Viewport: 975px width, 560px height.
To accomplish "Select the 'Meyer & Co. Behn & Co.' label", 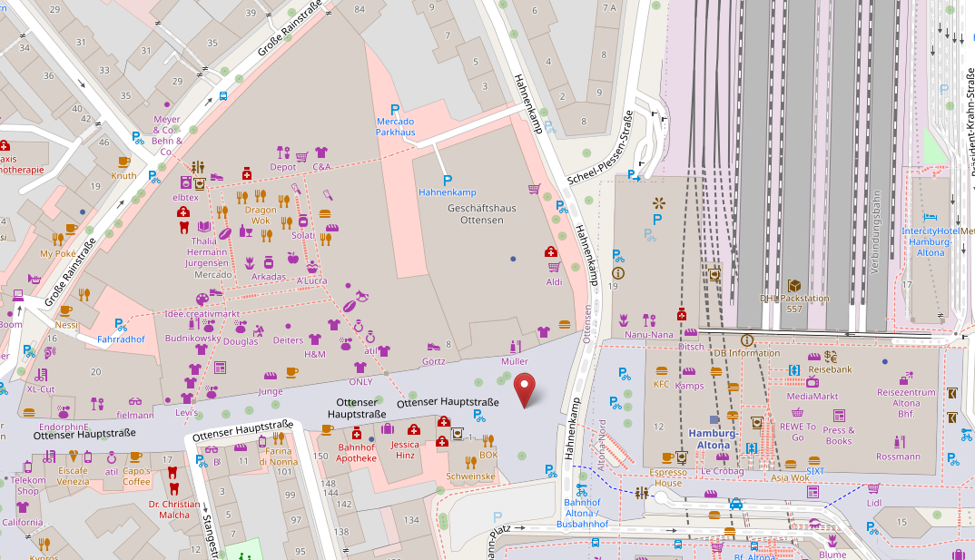I will tap(167, 135).
